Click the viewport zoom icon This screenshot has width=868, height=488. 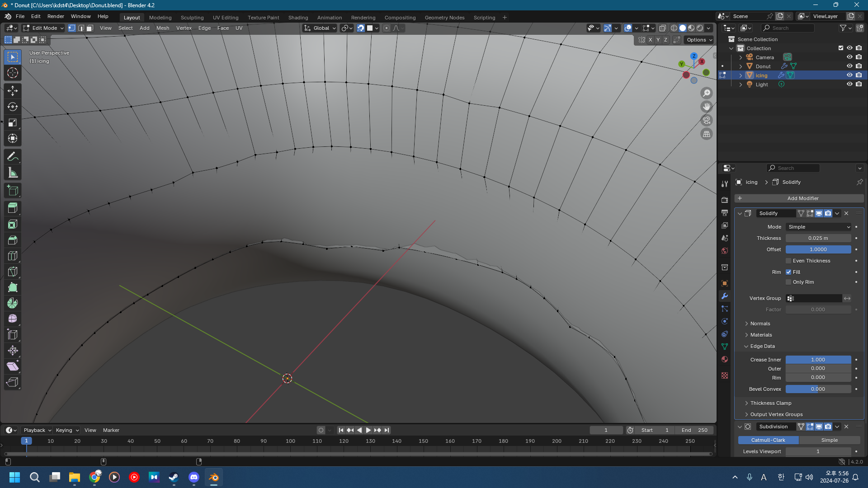707,93
